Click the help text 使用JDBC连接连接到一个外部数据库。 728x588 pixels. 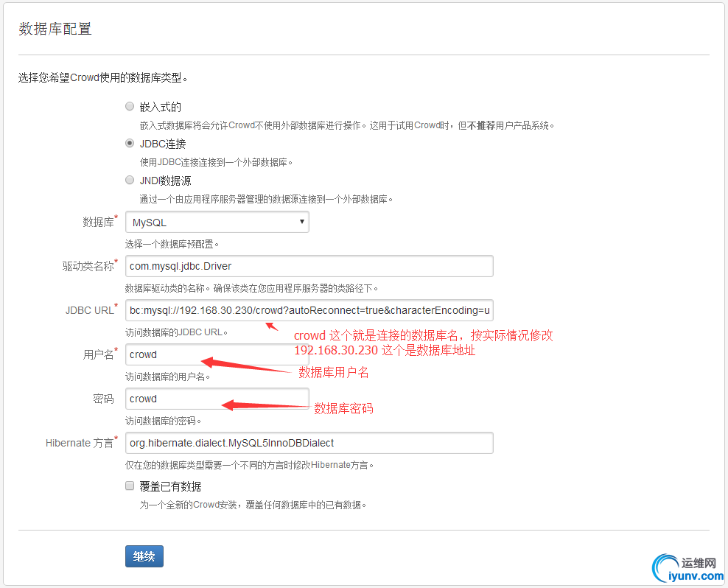pos(217,162)
